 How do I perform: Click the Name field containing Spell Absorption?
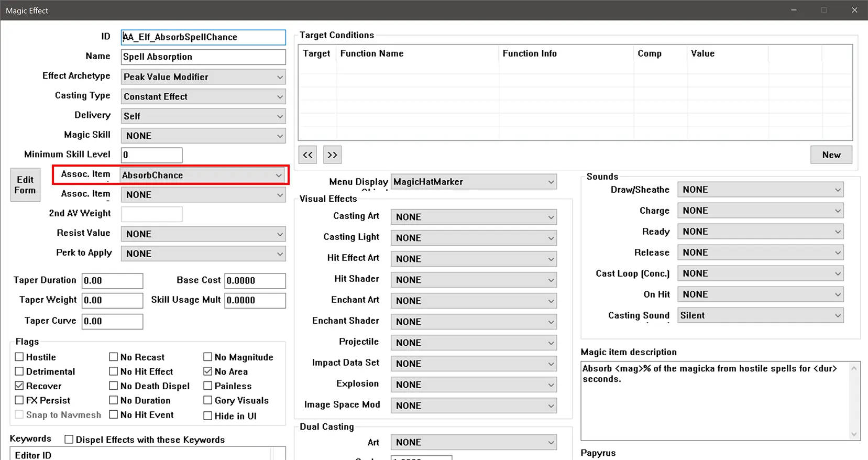tap(203, 57)
